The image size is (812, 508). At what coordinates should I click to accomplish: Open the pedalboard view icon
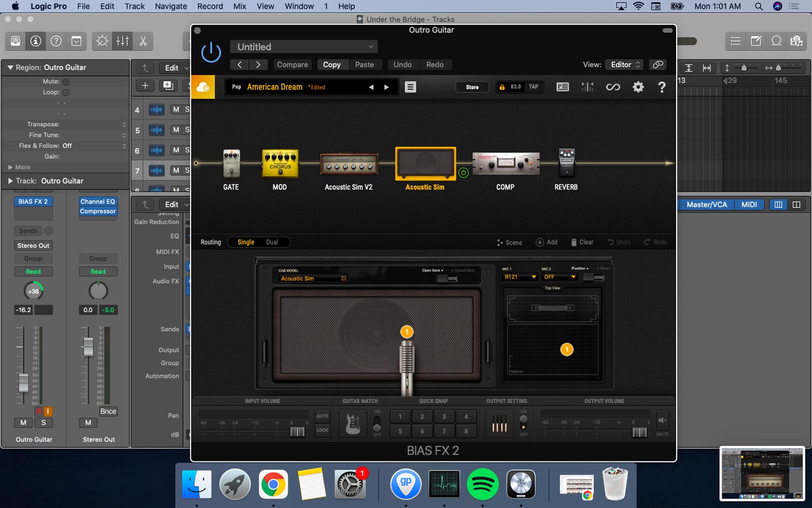pyautogui.click(x=562, y=87)
